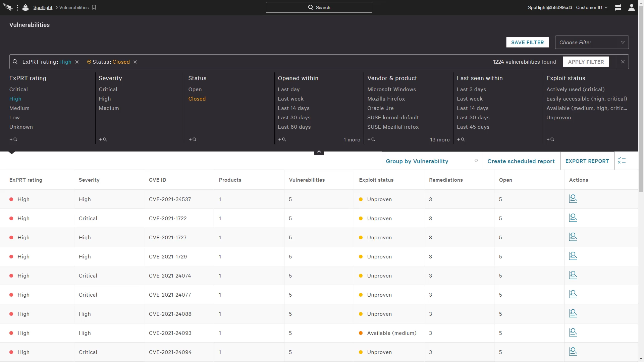The image size is (644, 362).
Task: Toggle the filter panel collapse arrow
Action: (x=319, y=152)
